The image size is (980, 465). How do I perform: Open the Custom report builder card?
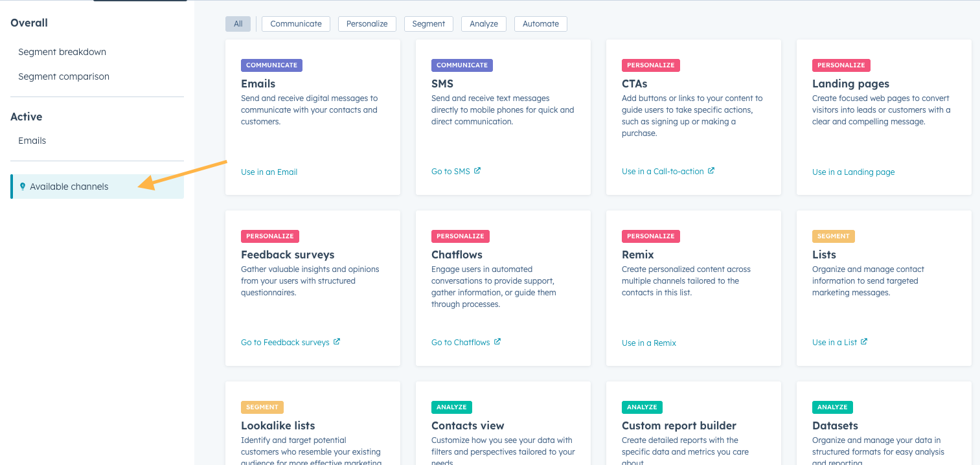[679, 425]
